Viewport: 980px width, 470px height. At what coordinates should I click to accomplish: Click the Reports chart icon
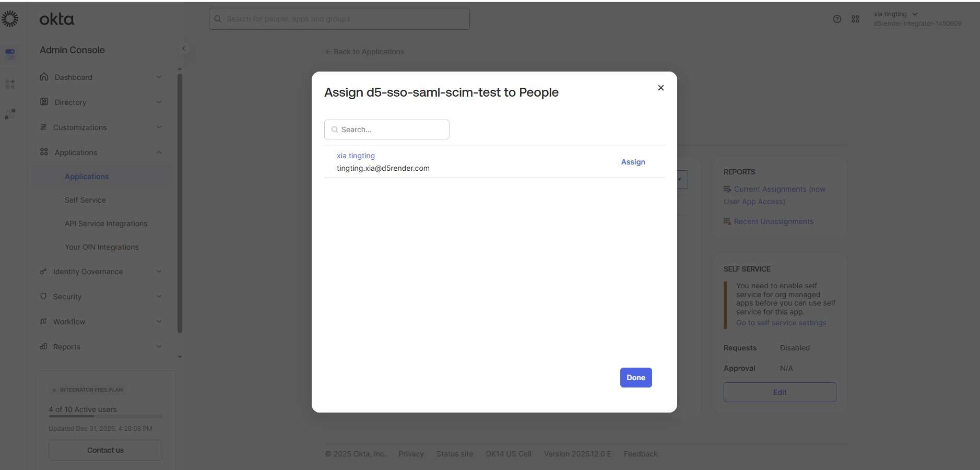(x=43, y=346)
